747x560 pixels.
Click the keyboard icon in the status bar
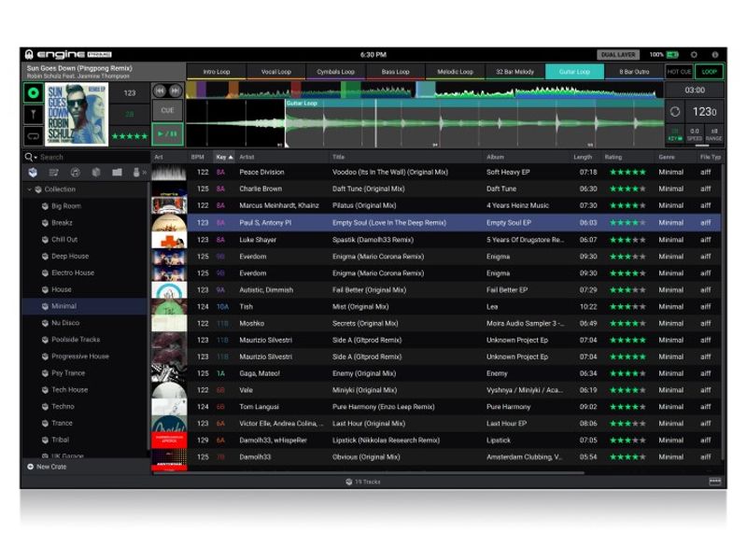click(x=714, y=482)
